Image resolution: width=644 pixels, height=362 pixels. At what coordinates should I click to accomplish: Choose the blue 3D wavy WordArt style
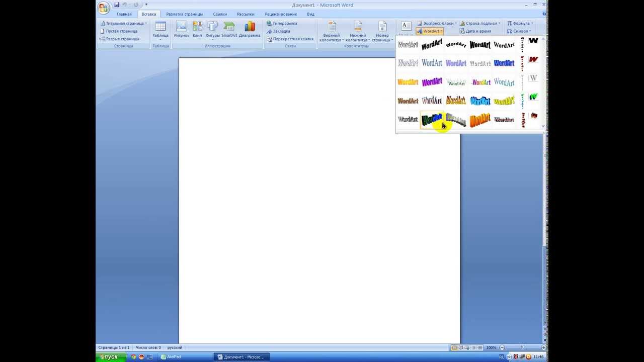click(x=480, y=101)
